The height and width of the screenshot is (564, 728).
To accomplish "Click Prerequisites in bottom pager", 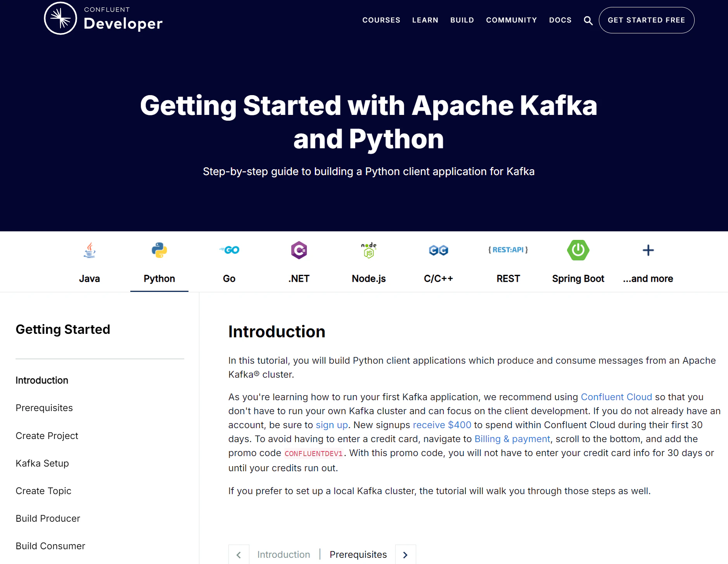I will tap(358, 555).
